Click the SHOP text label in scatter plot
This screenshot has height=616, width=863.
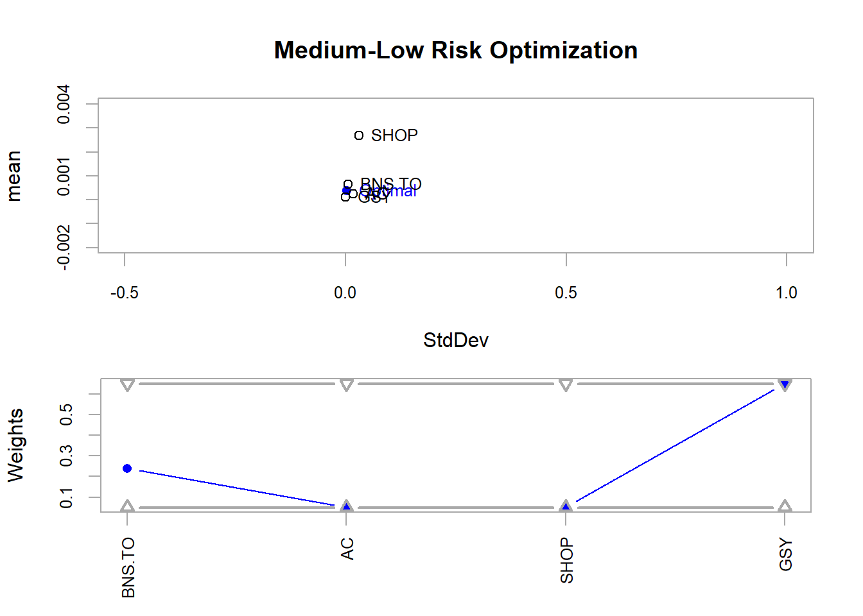coord(394,135)
